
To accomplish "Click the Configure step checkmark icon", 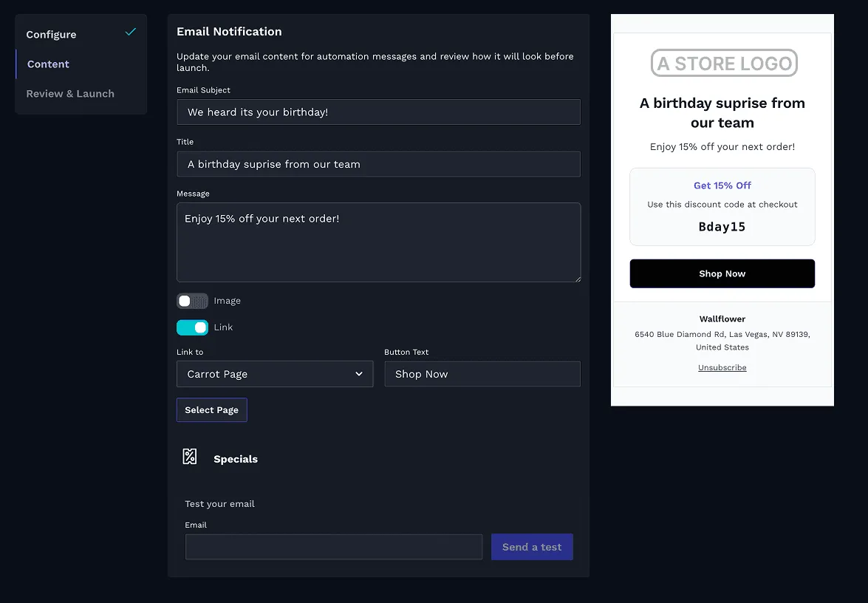I will [x=130, y=32].
